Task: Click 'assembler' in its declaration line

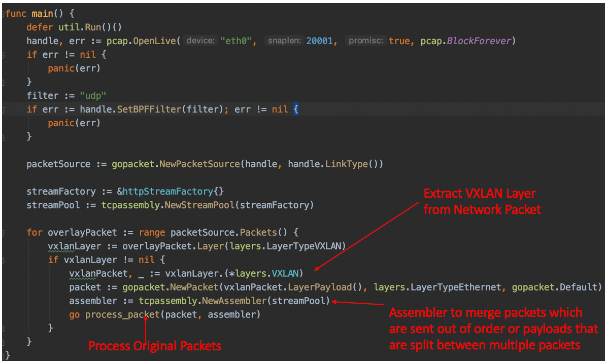Action: 93,301
